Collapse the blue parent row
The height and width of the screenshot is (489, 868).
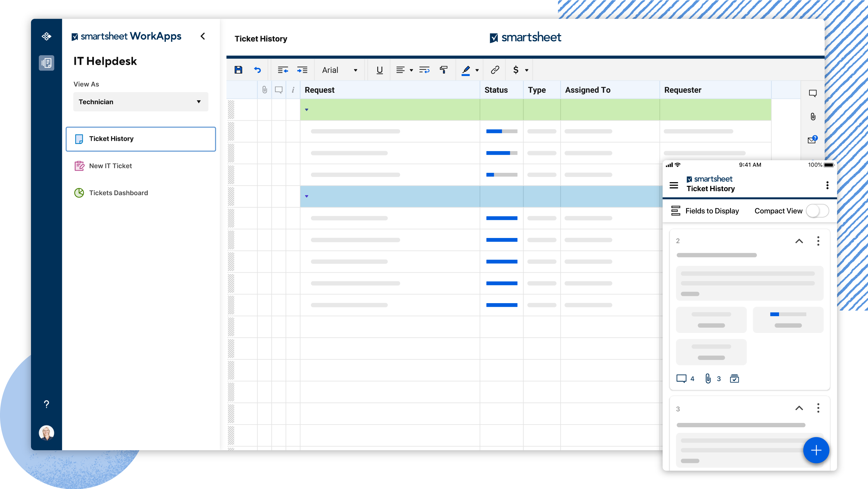coord(307,196)
